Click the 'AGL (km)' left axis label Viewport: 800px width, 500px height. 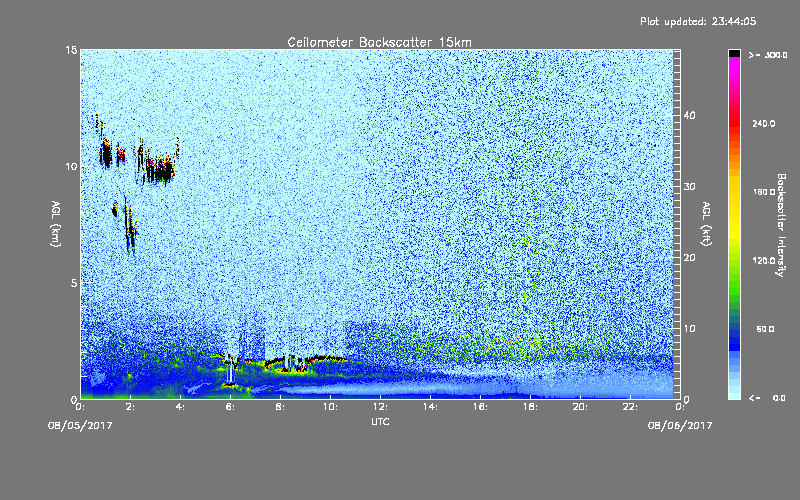click(56, 224)
